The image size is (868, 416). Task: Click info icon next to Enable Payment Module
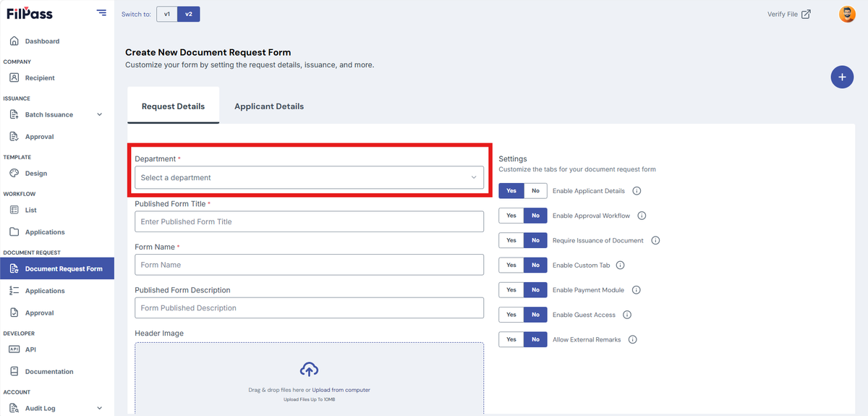tap(637, 290)
